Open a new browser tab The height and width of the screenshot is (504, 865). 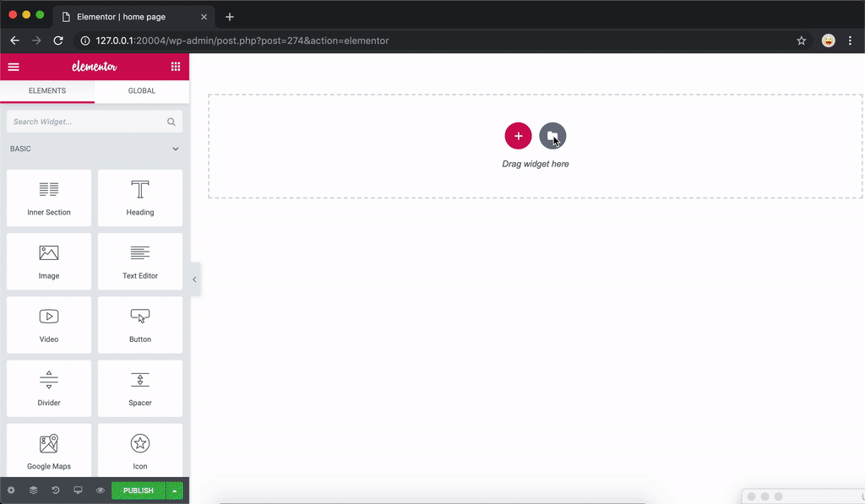pyautogui.click(x=230, y=17)
